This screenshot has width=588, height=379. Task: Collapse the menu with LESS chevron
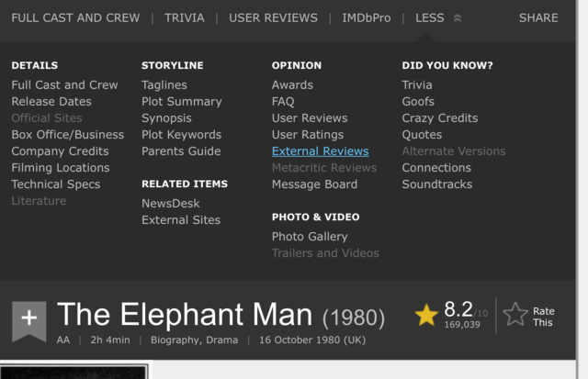point(438,17)
